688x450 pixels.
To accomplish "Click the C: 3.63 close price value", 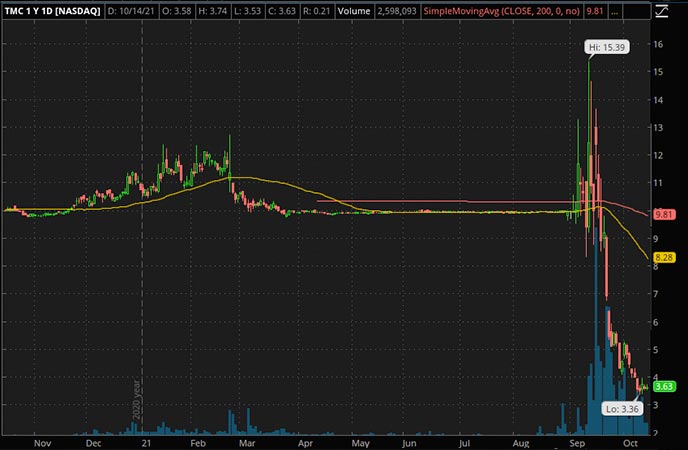I will click(x=282, y=11).
